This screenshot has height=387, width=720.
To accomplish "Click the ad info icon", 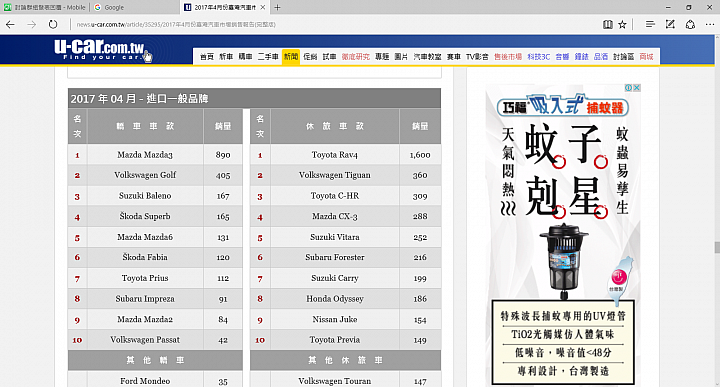I will (629, 88).
